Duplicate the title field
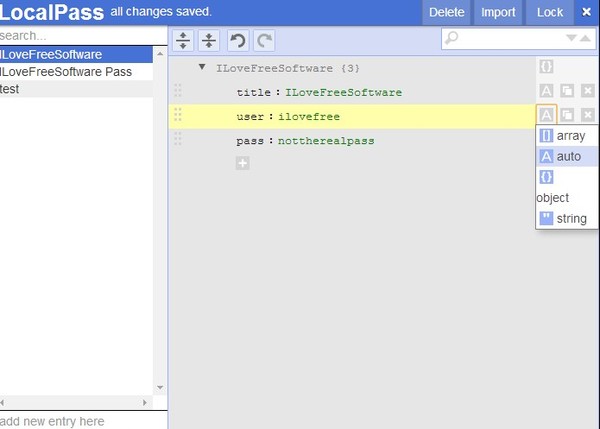600x429 pixels. tap(567, 91)
